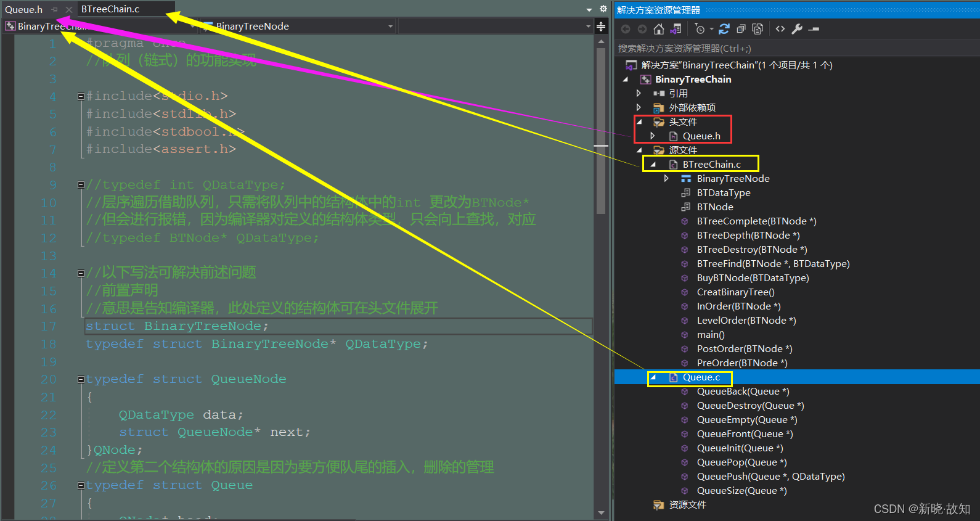Select Queue.c in Solution Explorer
The image size is (980, 521).
tap(701, 377)
